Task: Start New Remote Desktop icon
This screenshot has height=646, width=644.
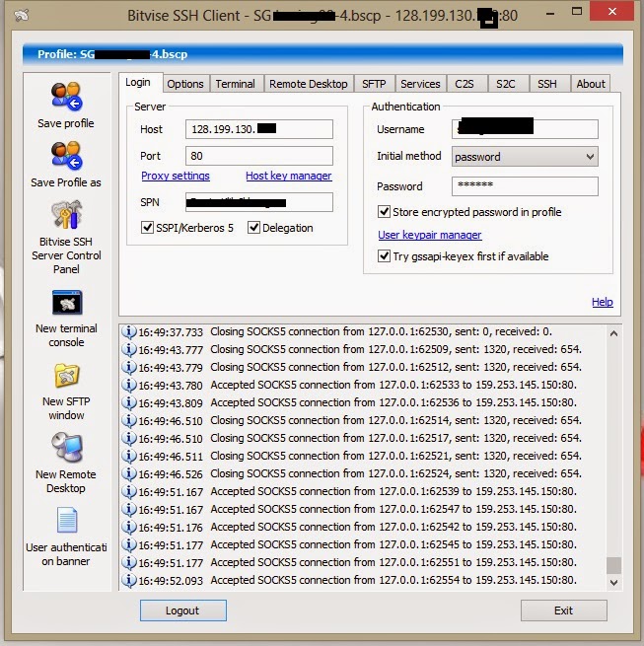Action: tap(67, 448)
